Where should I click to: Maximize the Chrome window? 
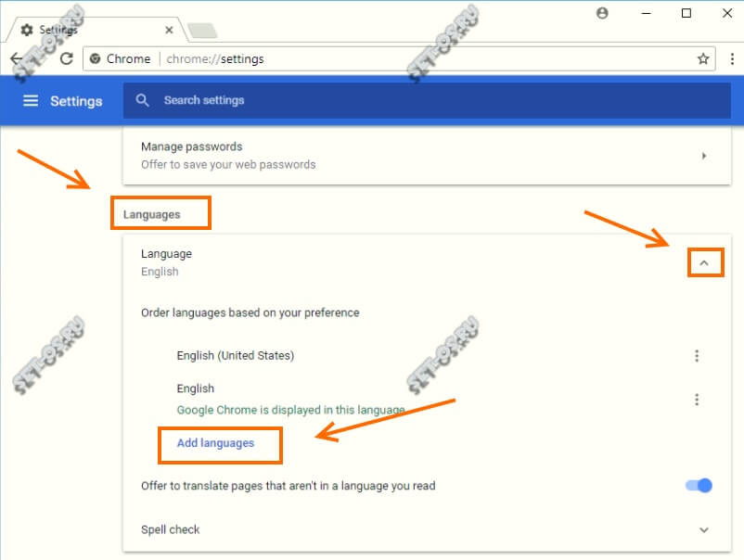686,13
